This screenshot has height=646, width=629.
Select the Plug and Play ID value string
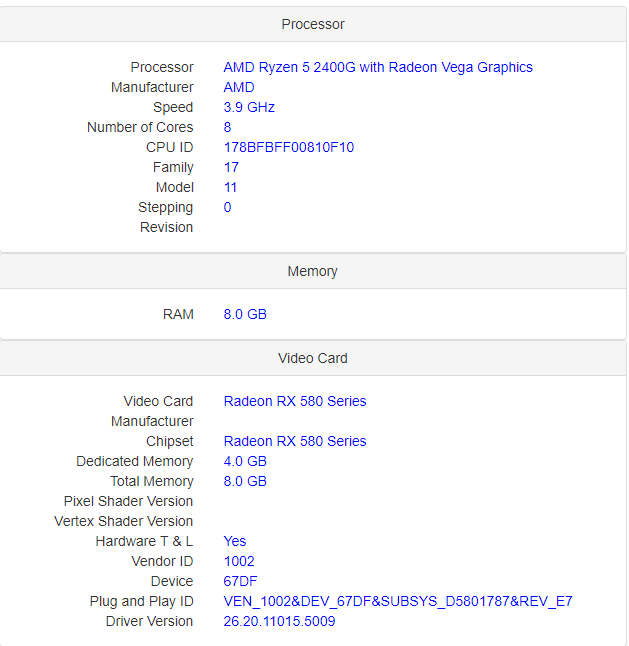(x=398, y=602)
